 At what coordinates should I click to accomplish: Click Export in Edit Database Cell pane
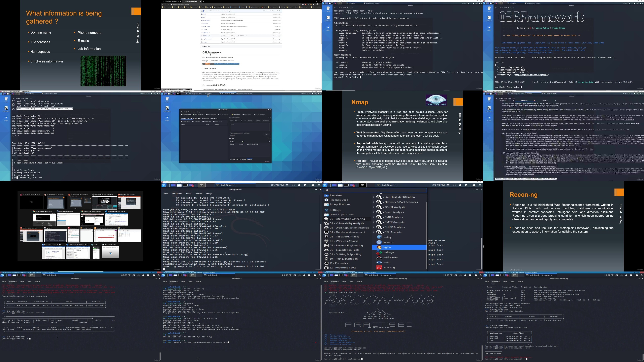point(258,121)
